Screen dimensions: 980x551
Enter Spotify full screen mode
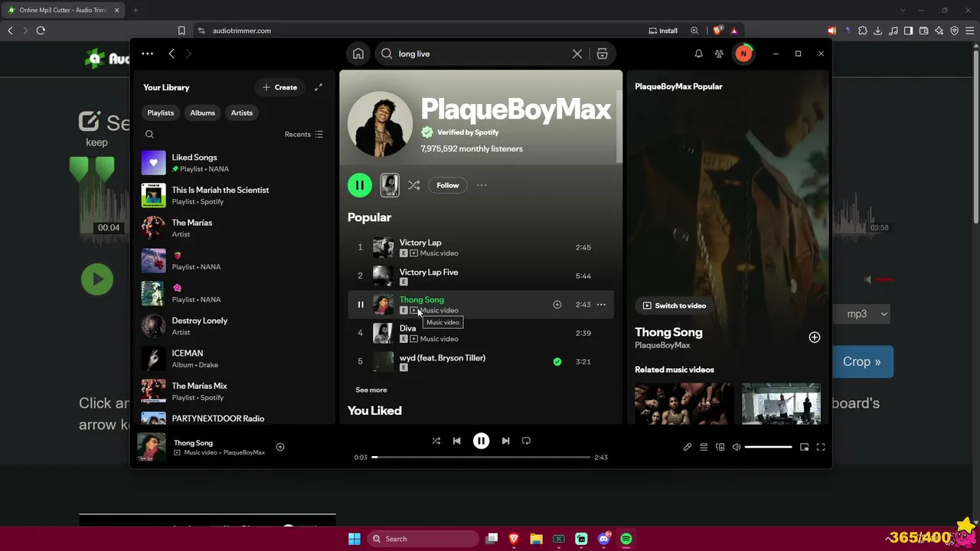point(821,447)
